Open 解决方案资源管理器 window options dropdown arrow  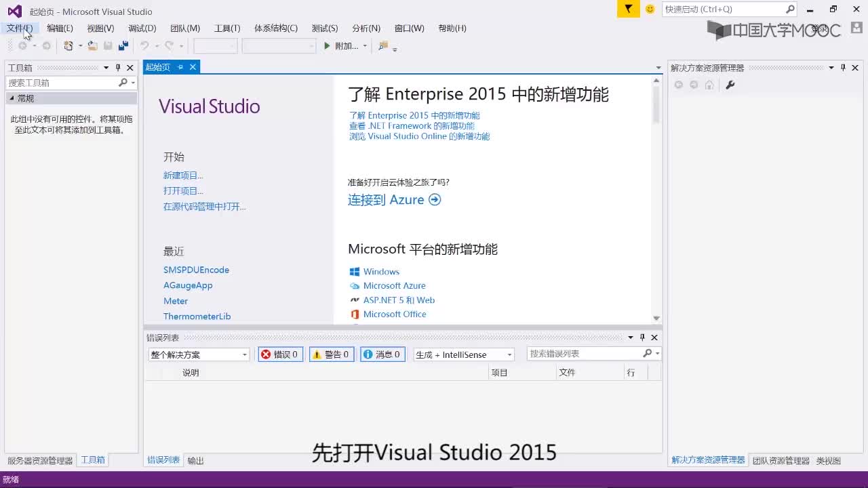831,68
